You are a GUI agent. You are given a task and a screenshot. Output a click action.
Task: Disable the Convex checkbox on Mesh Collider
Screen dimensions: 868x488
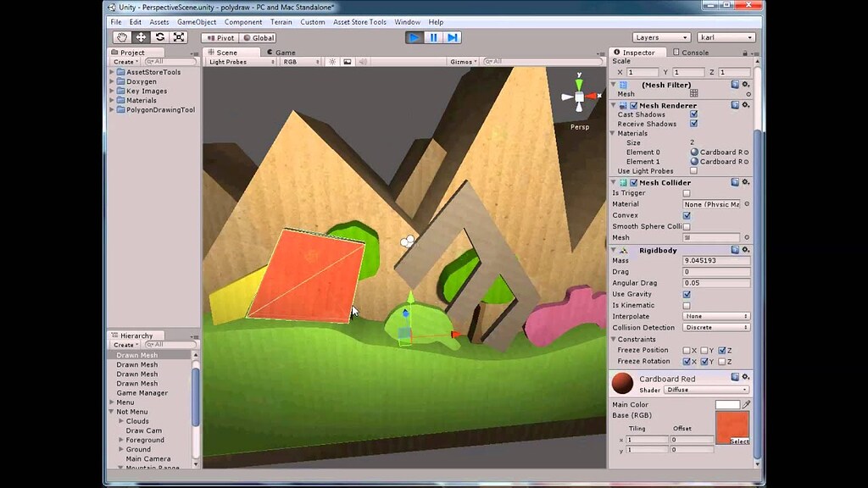pyautogui.click(x=687, y=215)
